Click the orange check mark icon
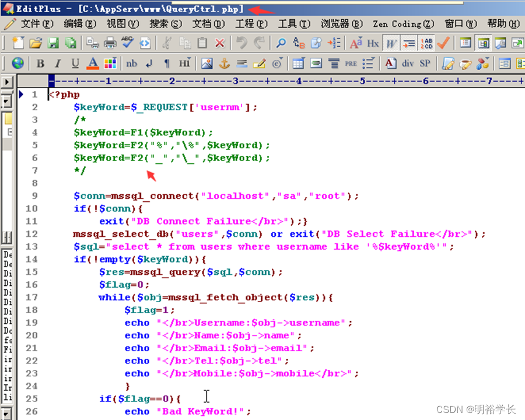Screen dimensions: 525x420 pyautogui.click(x=443, y=43)
